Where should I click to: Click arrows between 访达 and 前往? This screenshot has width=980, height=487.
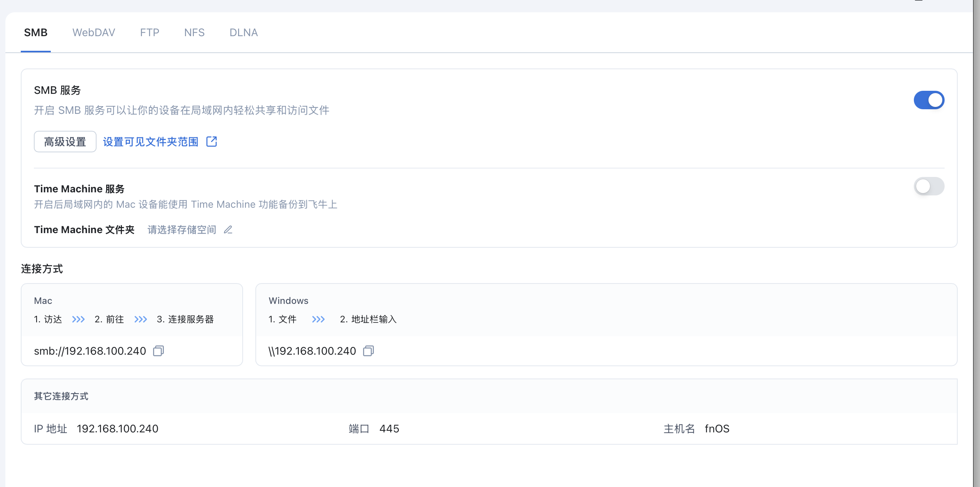coord(78,319)
